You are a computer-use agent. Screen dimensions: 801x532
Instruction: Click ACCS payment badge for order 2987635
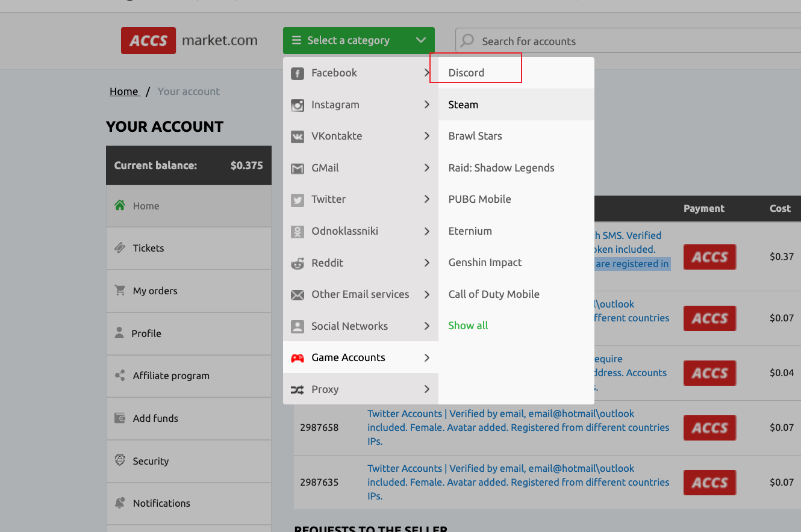(709, 483)
